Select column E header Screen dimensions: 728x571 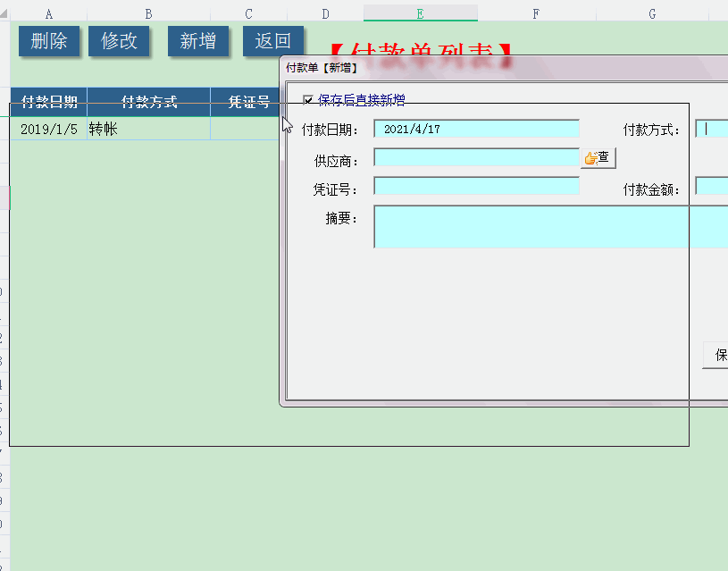(x=420, y=14)
